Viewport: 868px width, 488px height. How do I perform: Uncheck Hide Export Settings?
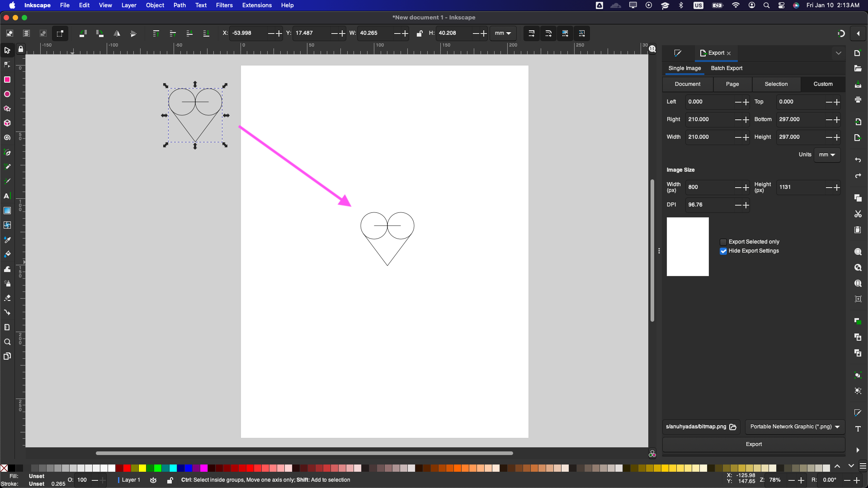723,251
